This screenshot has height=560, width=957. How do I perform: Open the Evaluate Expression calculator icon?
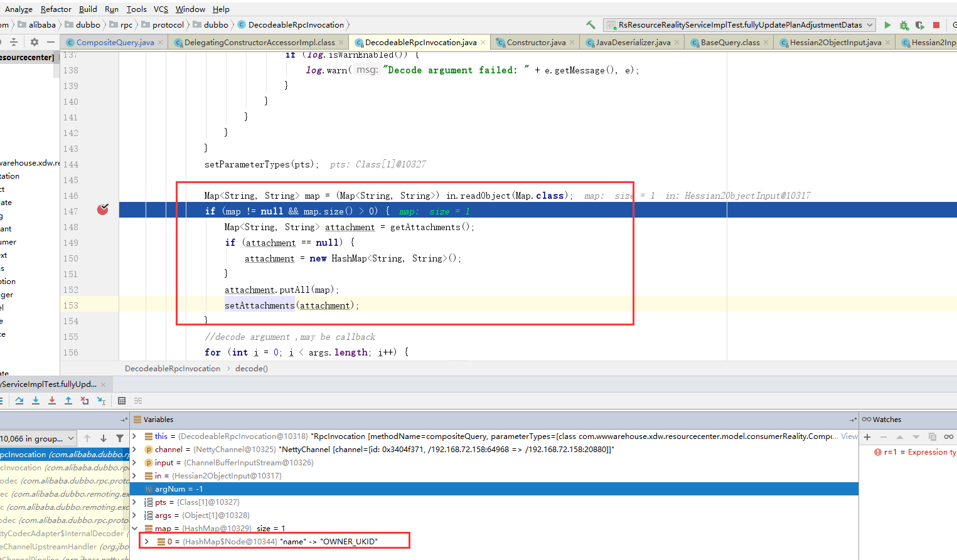(x=122, y=400)
